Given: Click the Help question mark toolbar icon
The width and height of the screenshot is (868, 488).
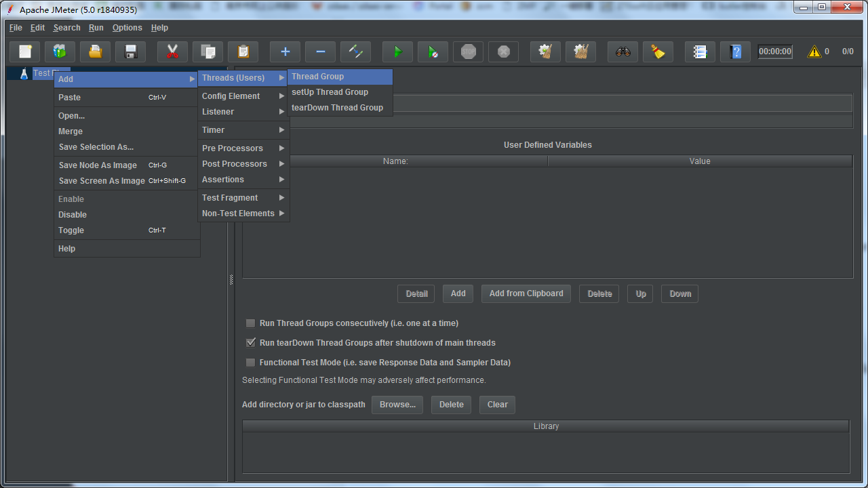Looking at the screenshot, I should coord(736,52).
